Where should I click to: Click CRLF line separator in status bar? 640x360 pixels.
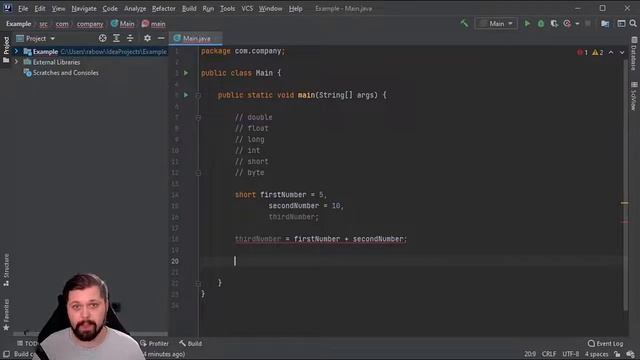(549, 354)
